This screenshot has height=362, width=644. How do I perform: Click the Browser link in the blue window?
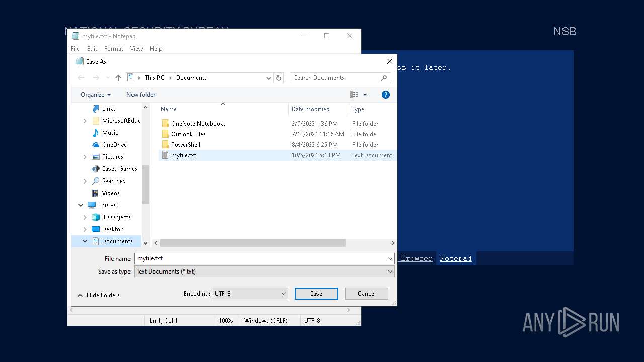pos(417,258)
